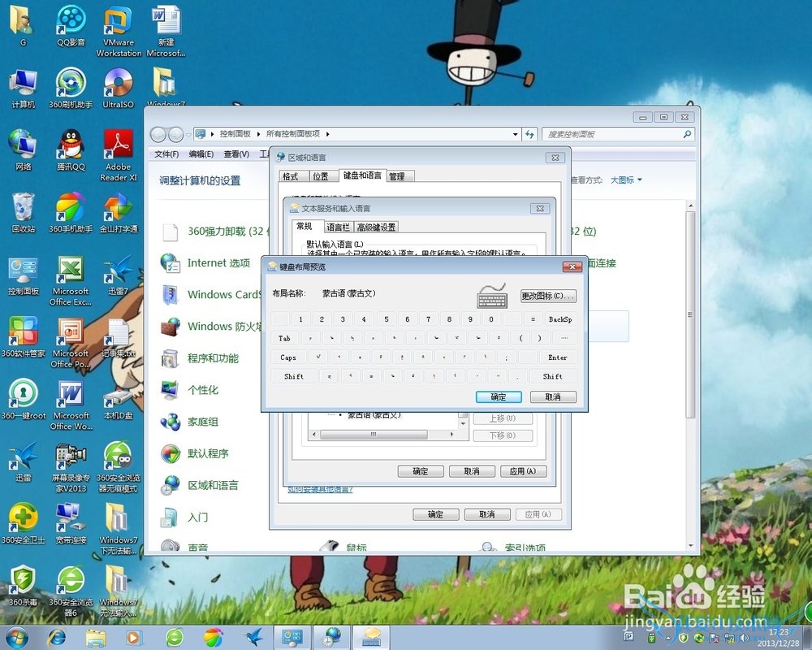Open the 本机D盘 desktop shortcut
812x650 pixels.
point(118,401)
